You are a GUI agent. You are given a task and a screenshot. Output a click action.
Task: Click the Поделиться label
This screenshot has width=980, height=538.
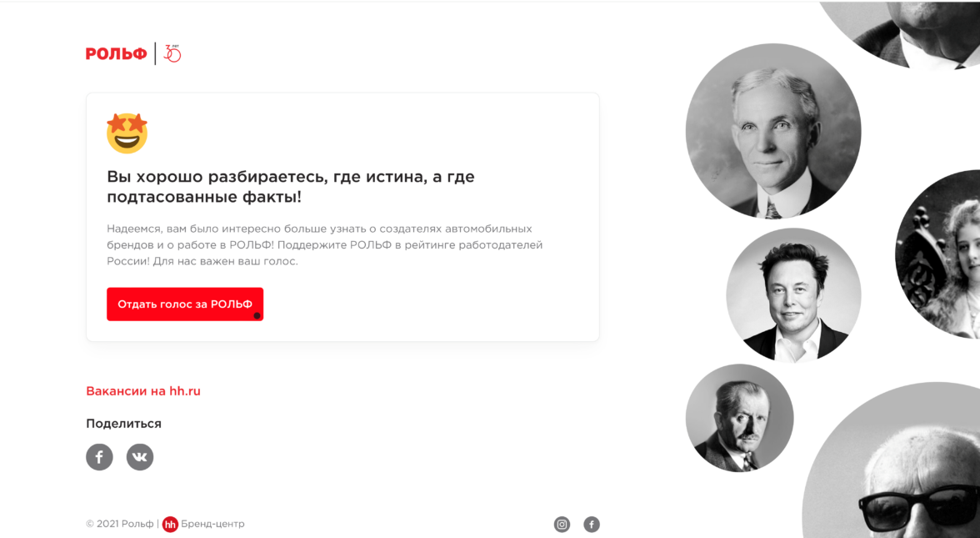click(123, 424)
